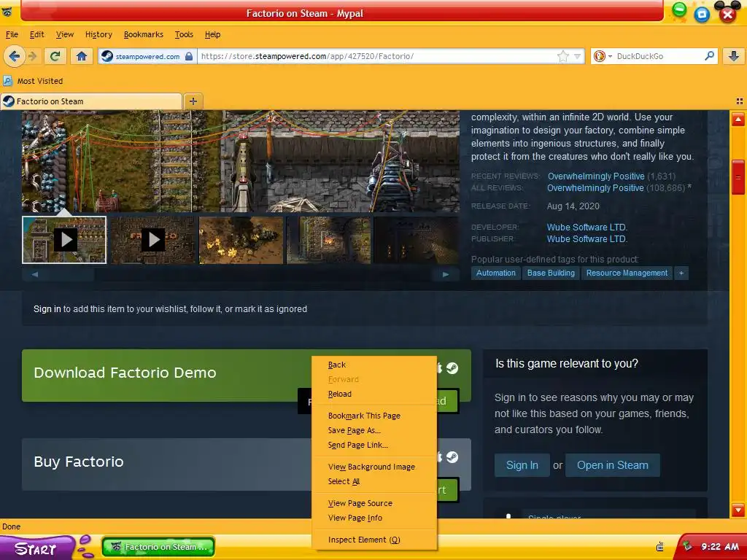
Task: Play the second trailer video thumbnail
Action: 153,239
